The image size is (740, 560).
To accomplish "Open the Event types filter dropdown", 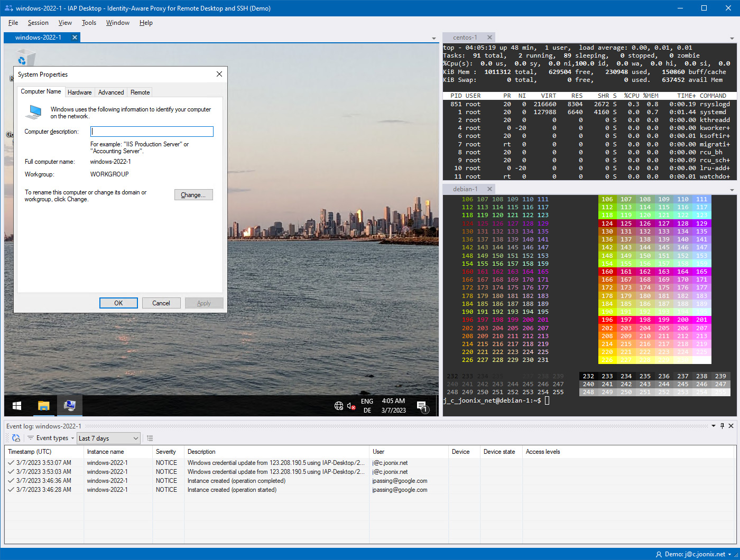I will (51, 438).
